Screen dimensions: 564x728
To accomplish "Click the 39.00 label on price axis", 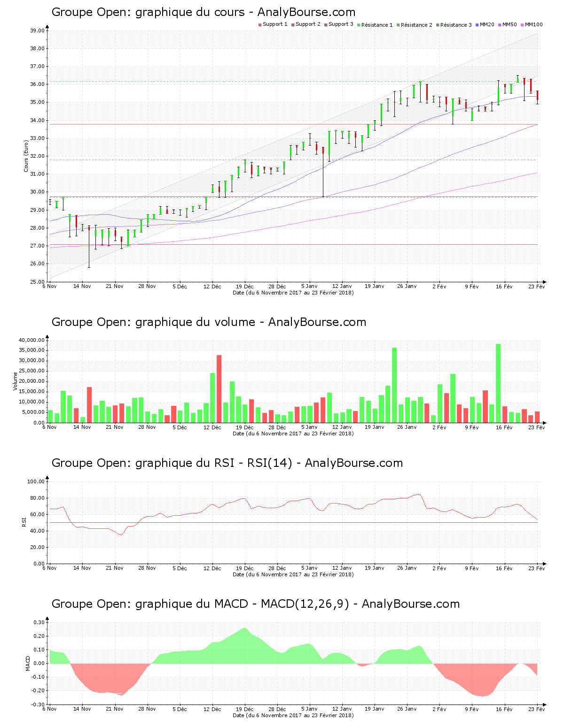I will point(38,31).
